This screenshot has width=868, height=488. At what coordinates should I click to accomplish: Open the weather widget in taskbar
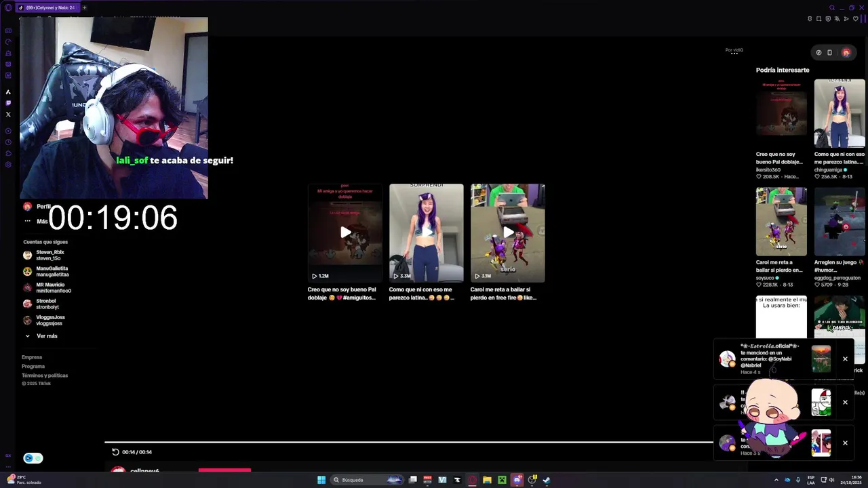(24, 480)
